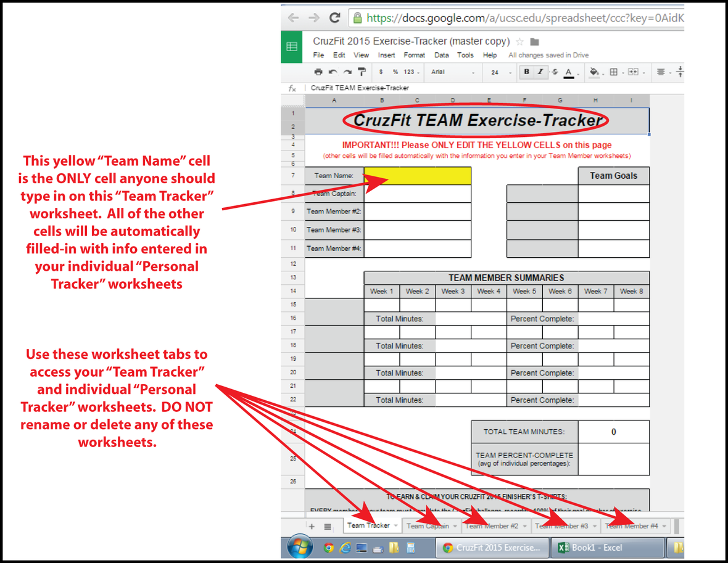
Task: Click the folder icon beside the title
Action: point(534,42)
